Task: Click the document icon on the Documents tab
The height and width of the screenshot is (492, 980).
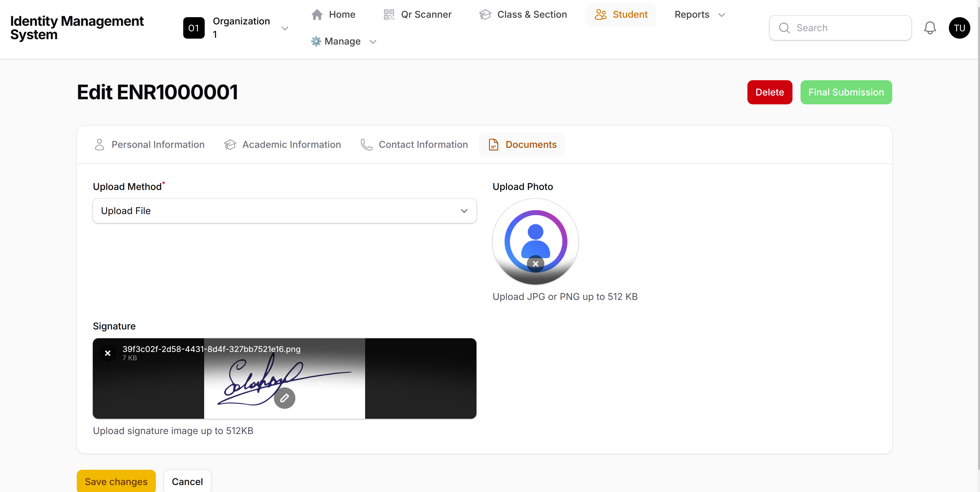Action: [x=493, y=145]
